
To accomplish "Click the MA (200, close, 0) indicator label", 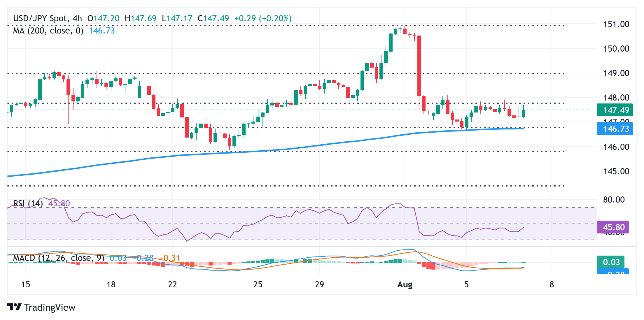I will coord(48,31).
